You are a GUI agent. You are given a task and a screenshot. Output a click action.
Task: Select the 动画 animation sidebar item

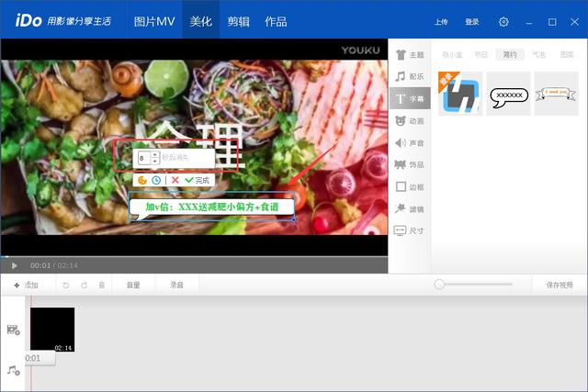(x=409, y=120)
